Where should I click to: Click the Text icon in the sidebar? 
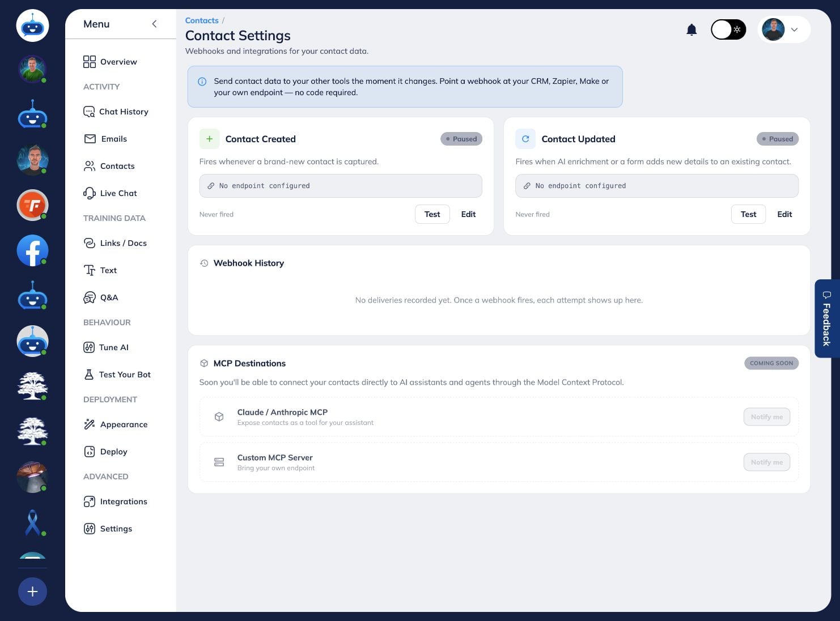click(x=90, y=270)
